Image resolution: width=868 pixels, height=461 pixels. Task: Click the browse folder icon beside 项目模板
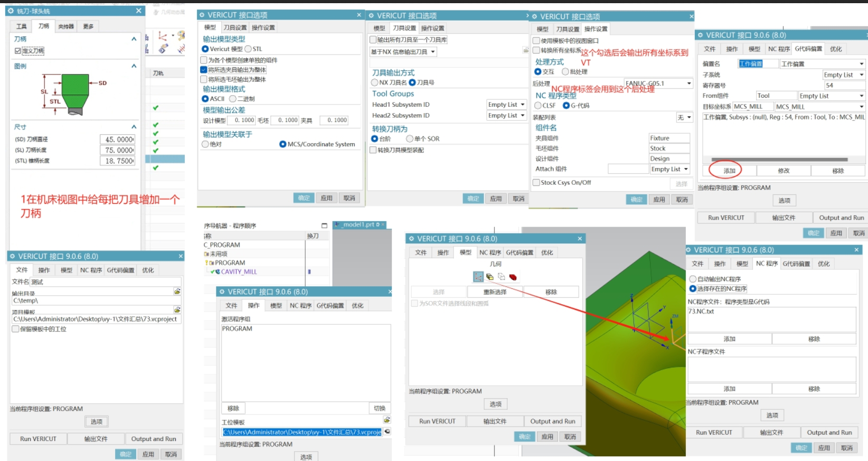[x=177, y=309]
